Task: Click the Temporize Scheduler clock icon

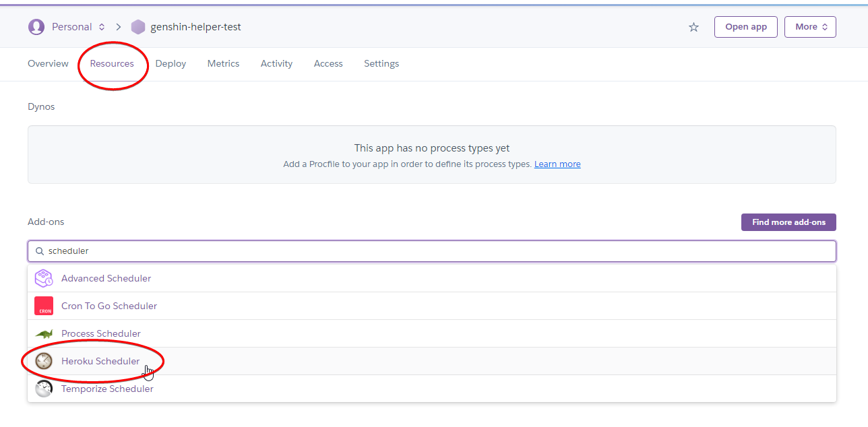Action: tap(44, 389)
